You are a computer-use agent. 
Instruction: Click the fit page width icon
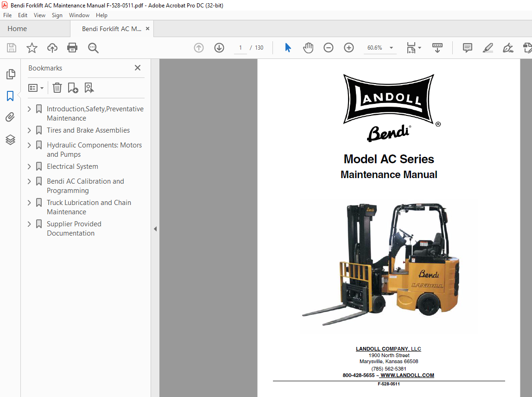point(411,48)
